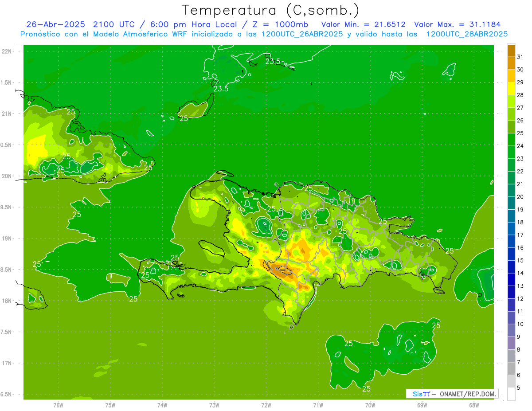The height and width of the screenshot is (411, 532).
Task: Click "Valor Max. = 31.1184" text
Action: (458, 24)
